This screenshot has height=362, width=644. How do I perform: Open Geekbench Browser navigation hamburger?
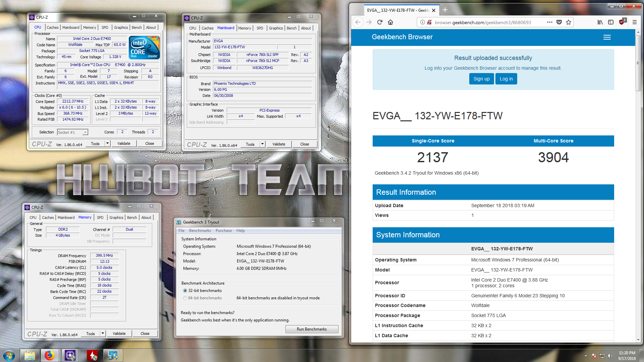tap(607, 37)
